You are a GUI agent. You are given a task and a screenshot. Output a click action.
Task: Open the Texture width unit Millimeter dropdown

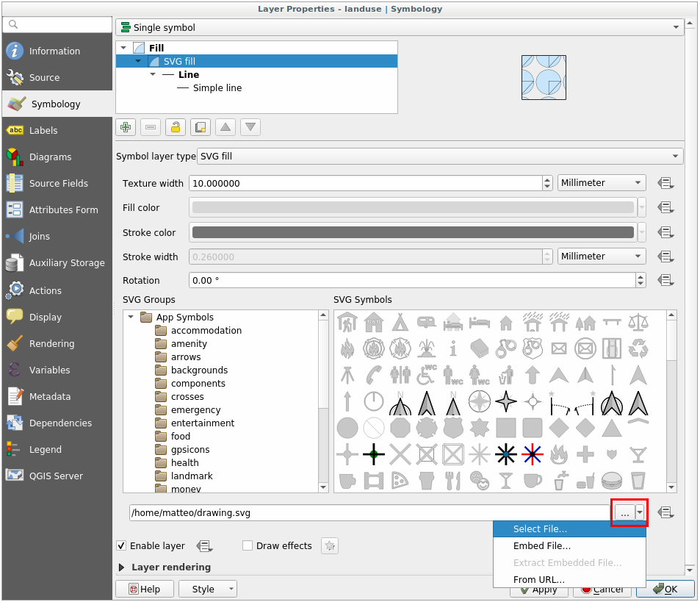[x=602, y=183]
